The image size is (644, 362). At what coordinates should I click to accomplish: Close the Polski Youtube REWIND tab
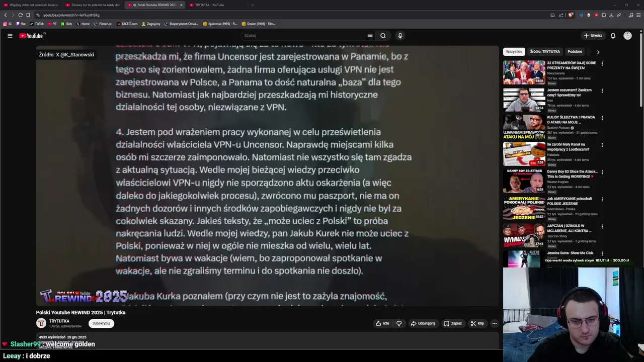pos(181,5)
